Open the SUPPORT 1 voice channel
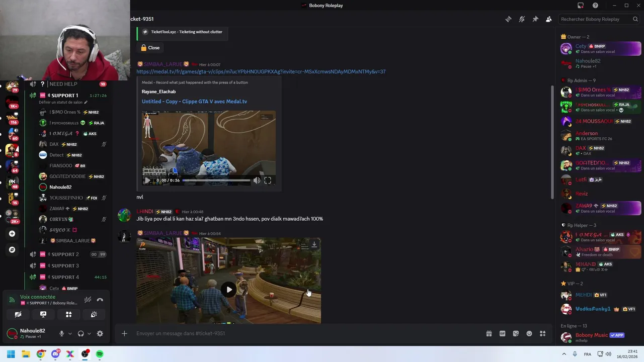 pos(67,96)
